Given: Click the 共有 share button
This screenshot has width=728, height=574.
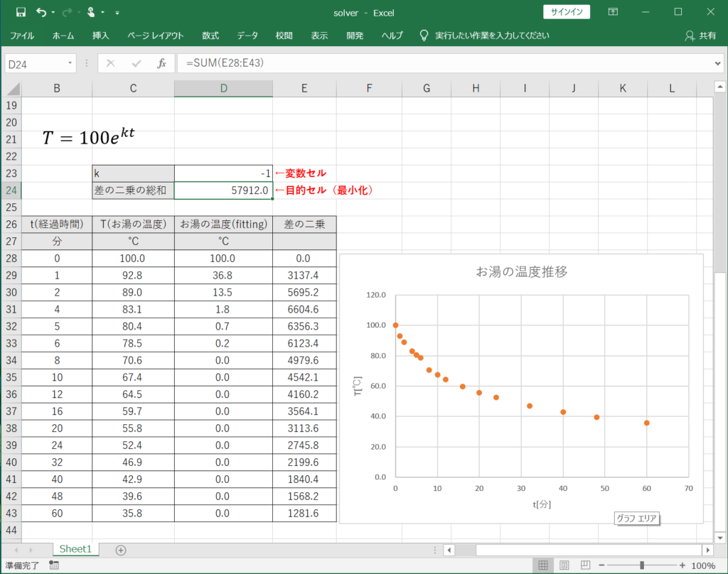Looking at the screenshot, I should coord(700,36).
